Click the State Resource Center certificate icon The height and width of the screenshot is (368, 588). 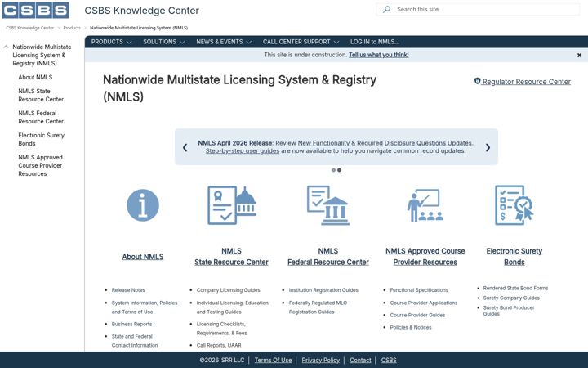[x=232, y=205]
